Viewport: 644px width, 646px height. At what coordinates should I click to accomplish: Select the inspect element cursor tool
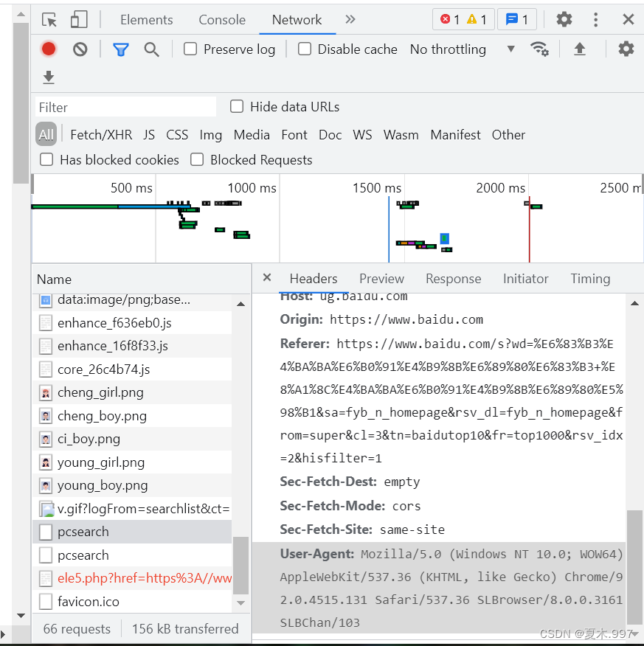click(x=49, y=20)
